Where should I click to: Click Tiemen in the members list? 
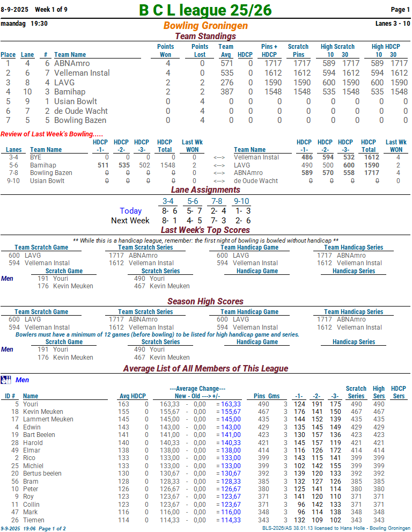[x=34, y=520]
